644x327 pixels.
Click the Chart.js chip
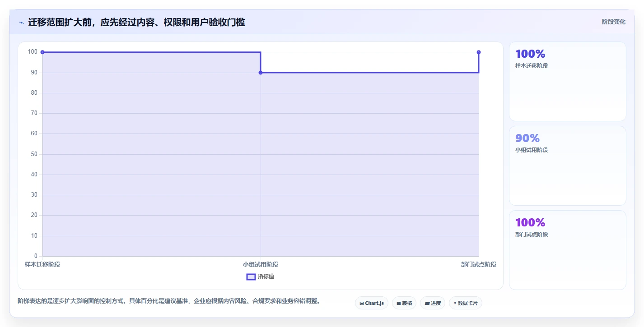pyautogui.click(x=372, y=303)
